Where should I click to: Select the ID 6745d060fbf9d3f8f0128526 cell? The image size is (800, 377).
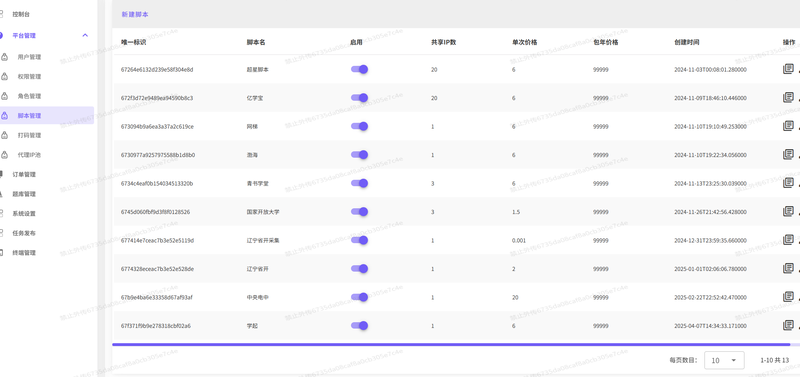pyautogui.click(x=156, y=212)
